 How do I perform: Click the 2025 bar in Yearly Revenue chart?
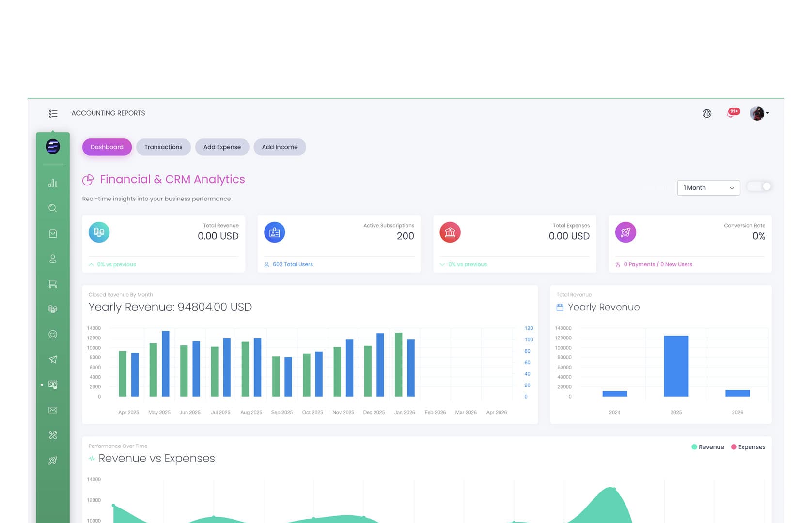click(676, 366)
